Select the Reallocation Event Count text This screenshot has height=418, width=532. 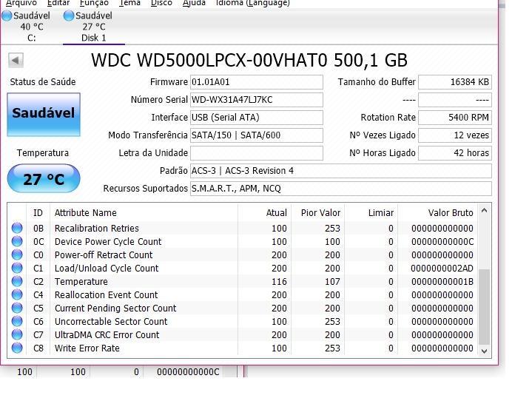click(x=107, y=295)
